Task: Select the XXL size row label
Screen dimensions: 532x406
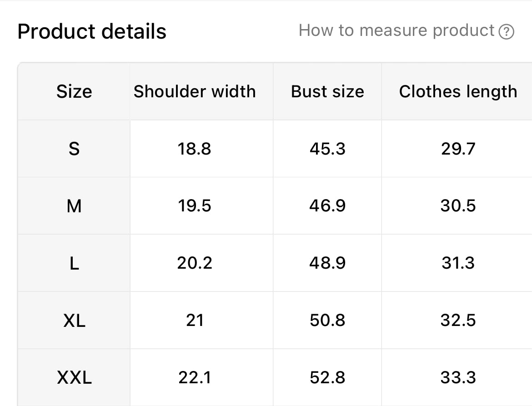Action: coord(74,377)
